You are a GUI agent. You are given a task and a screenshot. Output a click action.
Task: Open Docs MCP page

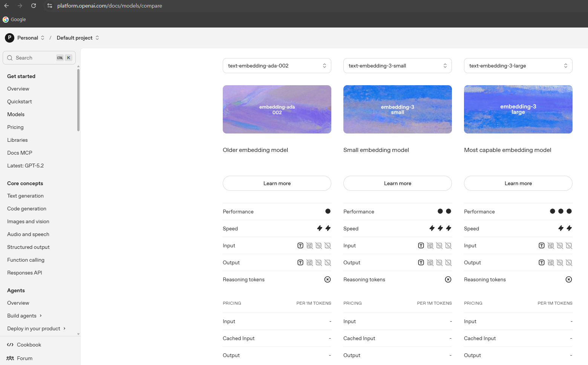pyautogui.click(x=20, y=153)
